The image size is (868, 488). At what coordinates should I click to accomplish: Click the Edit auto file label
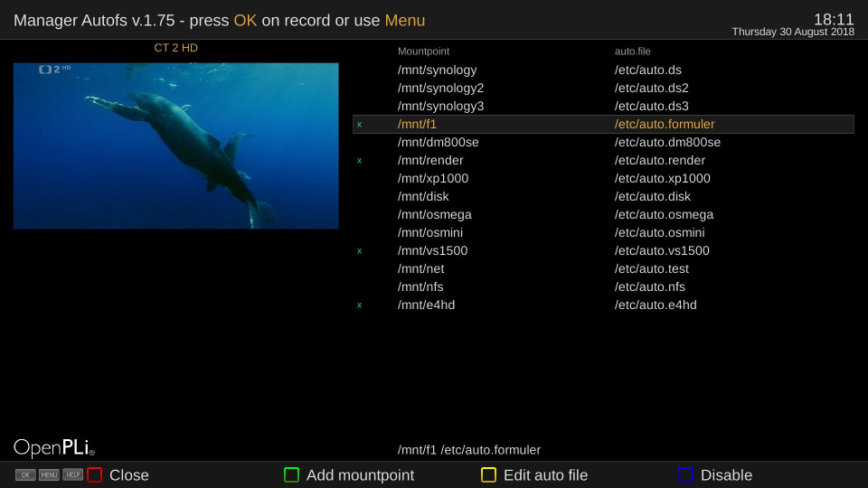545,475
